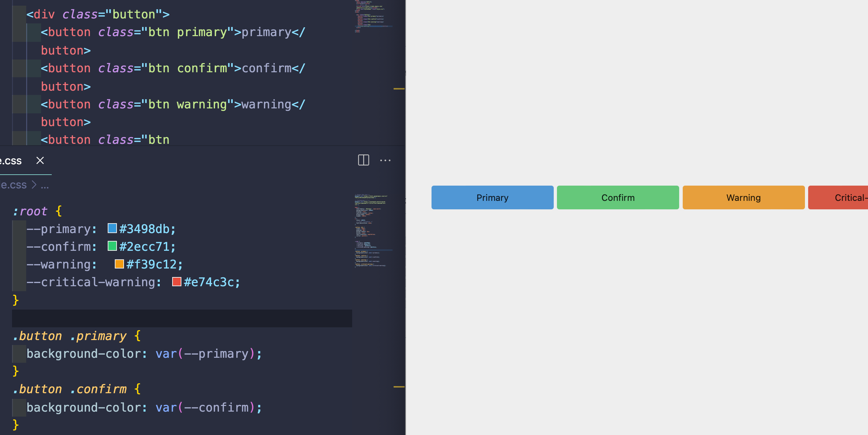Click the orange #f39c12 color swatch

[119, 264]
